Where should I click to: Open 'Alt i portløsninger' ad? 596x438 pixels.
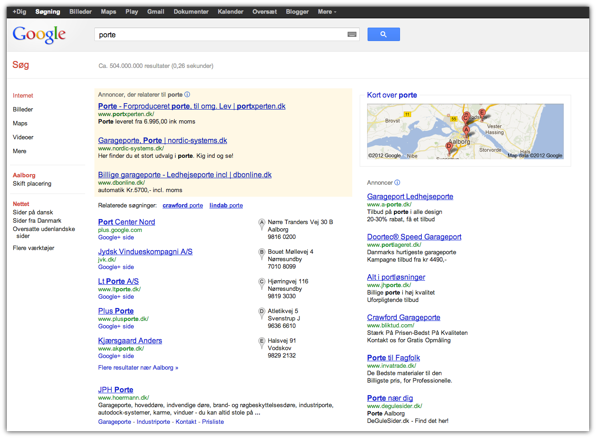pyautogui.click(x=396, y=277)
